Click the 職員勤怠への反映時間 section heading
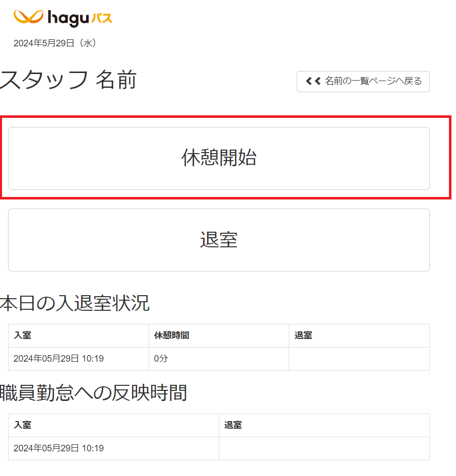This screenshot has width=456, height=476. (x=93, y=393)
